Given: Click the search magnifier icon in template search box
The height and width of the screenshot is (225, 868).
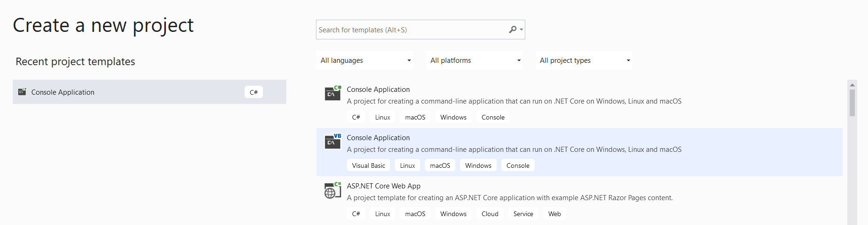Looking at the screenshot, I should coord(513,30).
